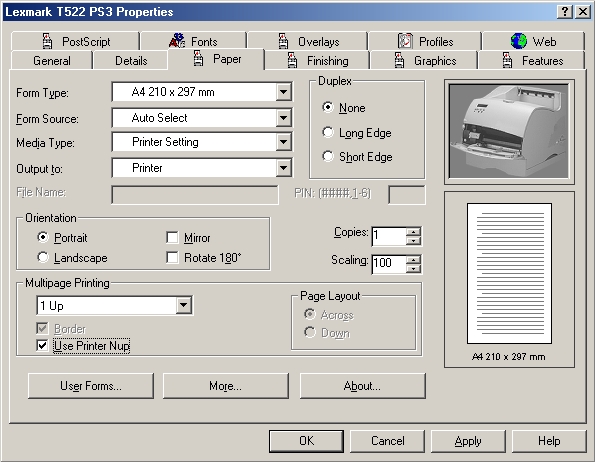Image resolution: width=595 pixels, height=462 pixels.
Task: Click the Copies input field
Action: (x=389, y=236)
